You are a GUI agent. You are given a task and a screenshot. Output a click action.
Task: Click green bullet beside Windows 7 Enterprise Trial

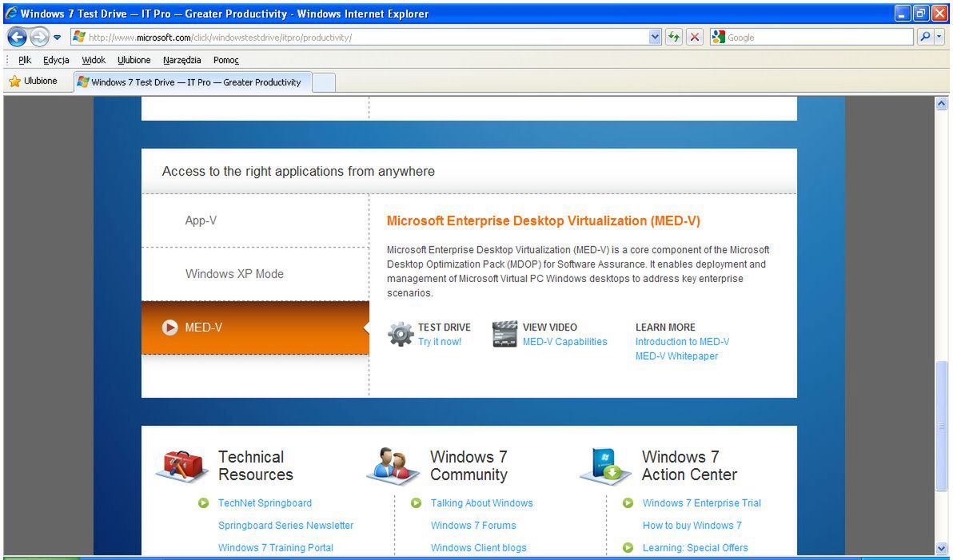pyautogui.click(x=628, y=503)
